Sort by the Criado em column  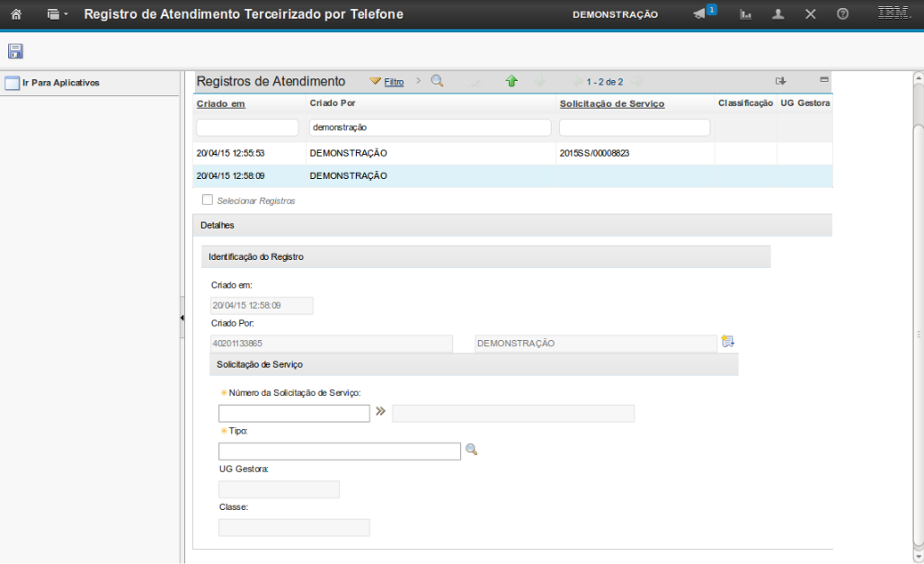220,103
